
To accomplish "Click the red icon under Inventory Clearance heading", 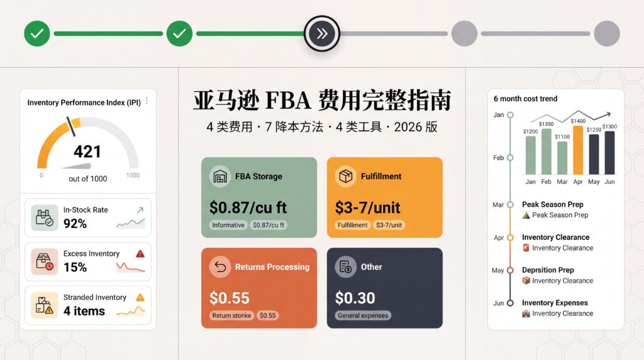I will [526, 248].
